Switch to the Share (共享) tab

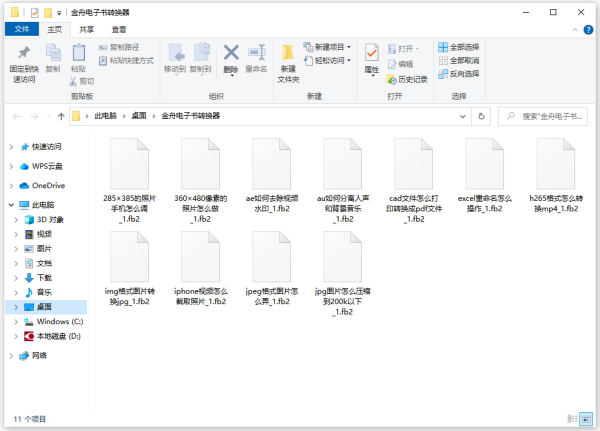tap(86, 29)
